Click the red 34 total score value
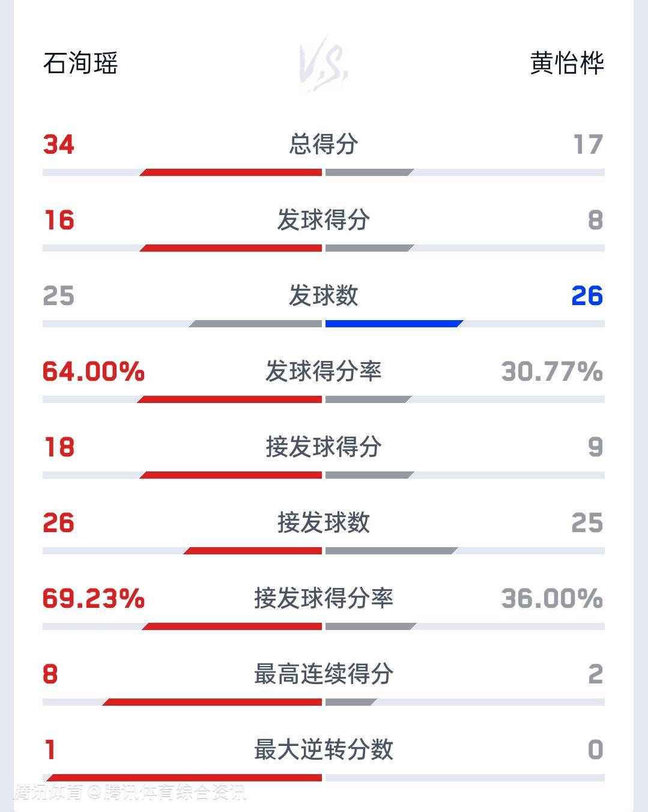Screen dimensions: 648x812 [59, 145]
